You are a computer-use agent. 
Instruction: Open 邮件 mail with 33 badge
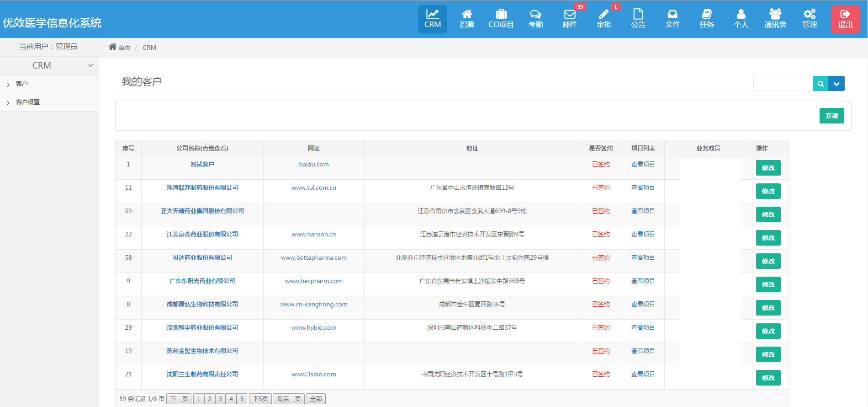[570, 19]
